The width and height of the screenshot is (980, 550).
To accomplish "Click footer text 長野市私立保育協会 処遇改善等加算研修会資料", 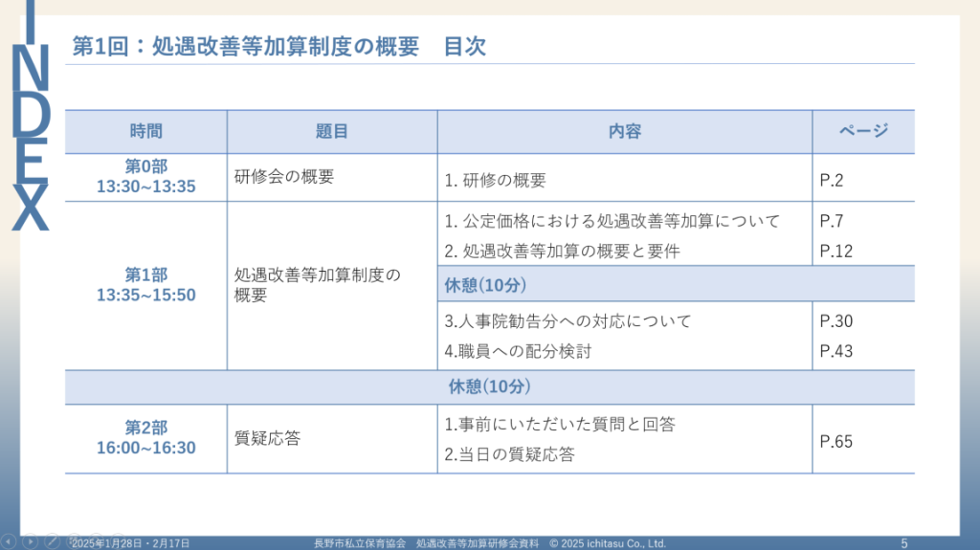I will click(x=426, y=543).
